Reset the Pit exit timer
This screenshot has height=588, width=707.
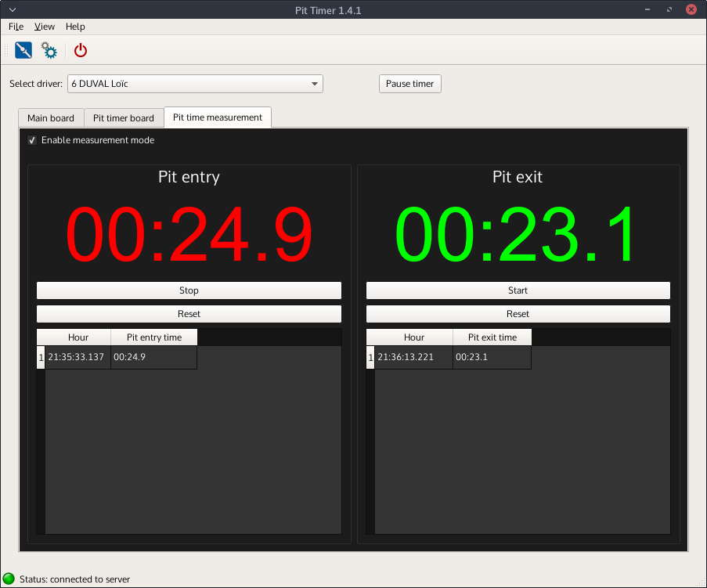pyautogui.click(x=518, y=314)
